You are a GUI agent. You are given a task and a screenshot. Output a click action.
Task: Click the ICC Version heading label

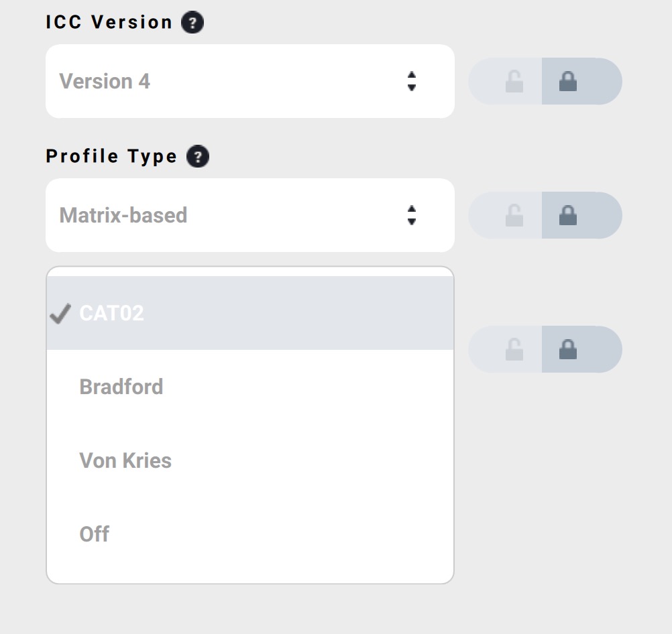pyautogui.click(x=109, y=22)
